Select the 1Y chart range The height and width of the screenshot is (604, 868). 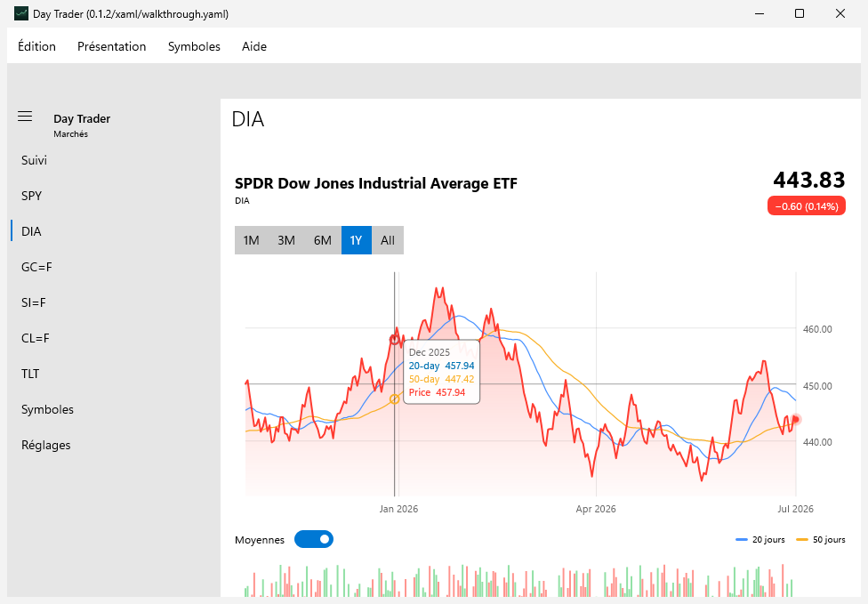356,240
